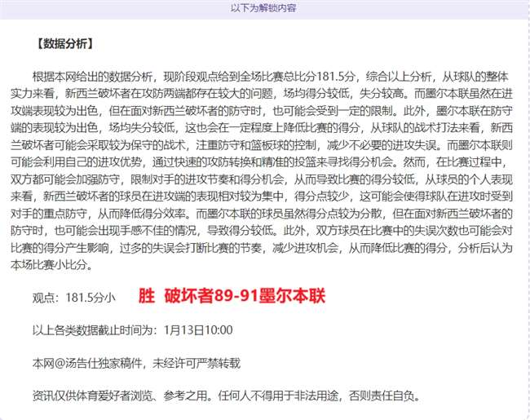The height and width of the screenshot is (420, 530).
Task: Click '以上各类数据截止时间为：1月13日10:00' line
Action: click(x=132, y=330)
